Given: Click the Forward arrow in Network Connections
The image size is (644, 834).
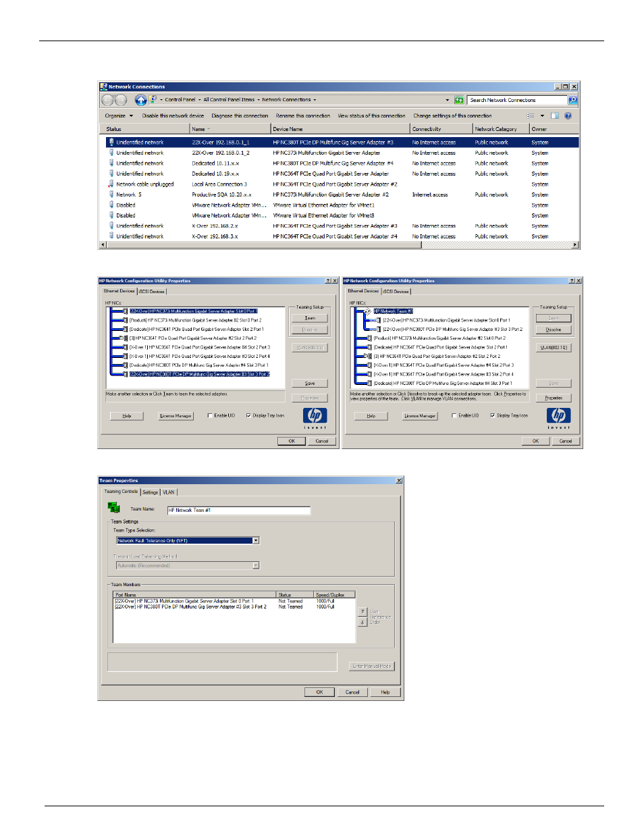Looking at the screenshot, I should (x=121, y=100).
